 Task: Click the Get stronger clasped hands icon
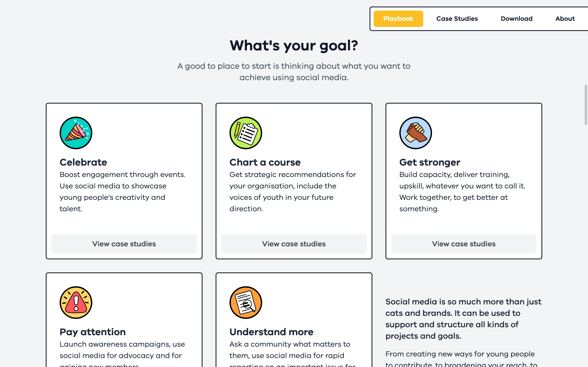click(x=415, y=133)
